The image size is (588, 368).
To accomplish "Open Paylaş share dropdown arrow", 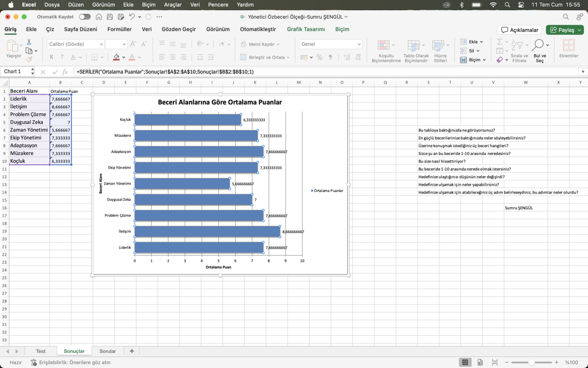I will pos(579,30).
